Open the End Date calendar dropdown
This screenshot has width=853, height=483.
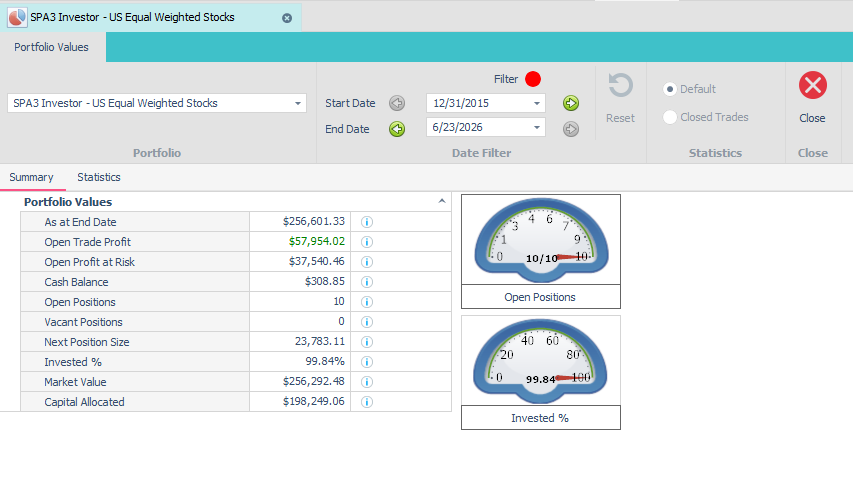tap(536, 128)
